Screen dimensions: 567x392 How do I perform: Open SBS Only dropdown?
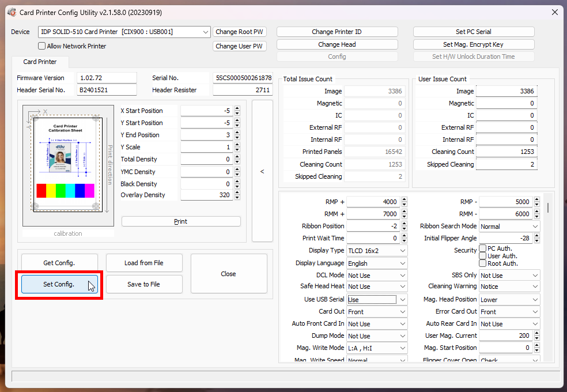(509, 276)
